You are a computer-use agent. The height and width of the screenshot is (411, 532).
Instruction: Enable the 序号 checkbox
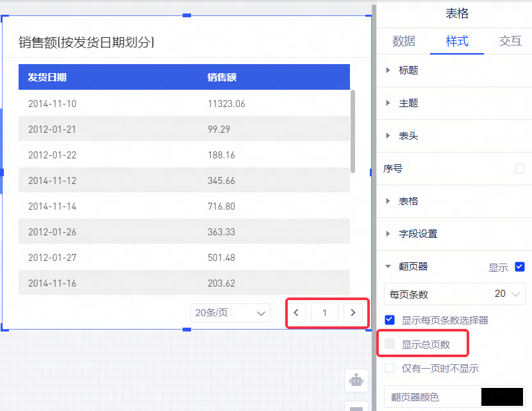pos(520,169)
